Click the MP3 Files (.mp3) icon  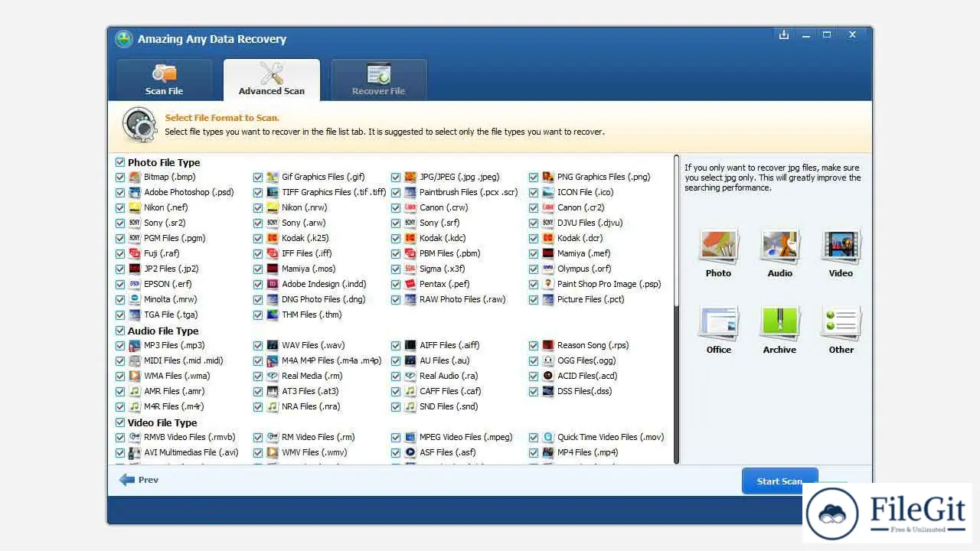(135, 345)
